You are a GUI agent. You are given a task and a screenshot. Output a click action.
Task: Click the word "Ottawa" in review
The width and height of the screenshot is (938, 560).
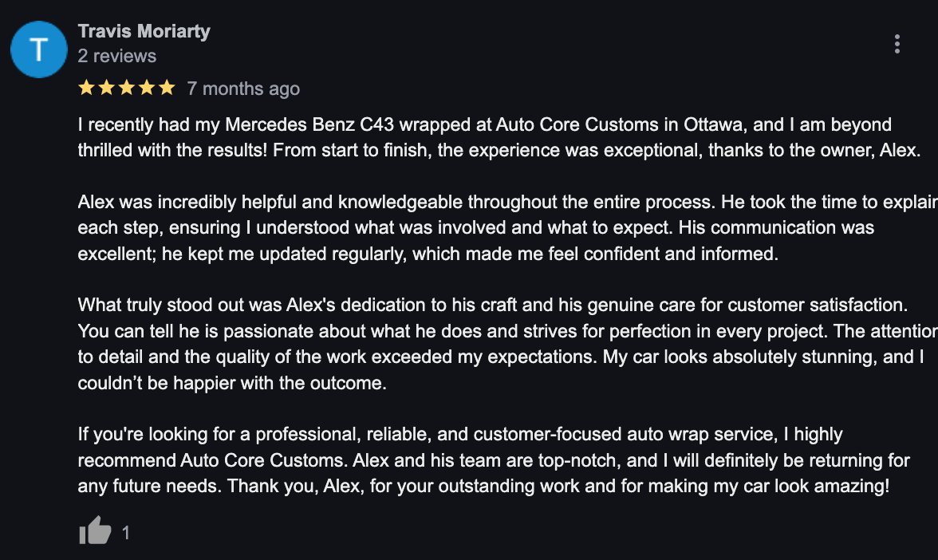[713, 124]
